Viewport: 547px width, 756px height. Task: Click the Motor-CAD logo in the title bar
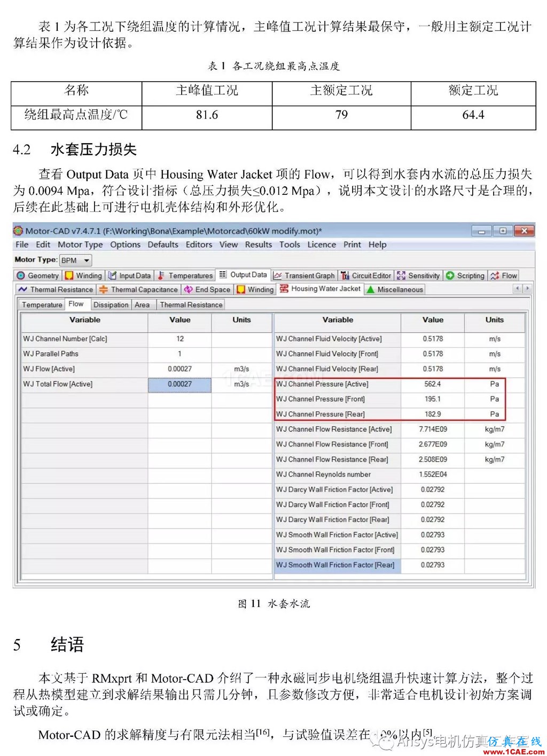(18, 231)
